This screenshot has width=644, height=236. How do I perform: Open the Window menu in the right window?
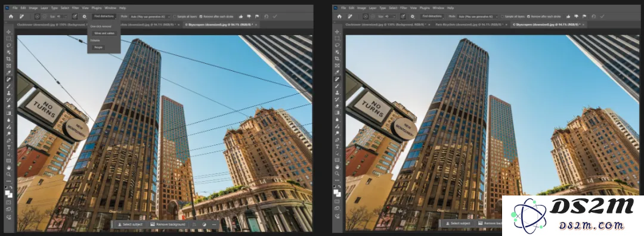(438, 8)
